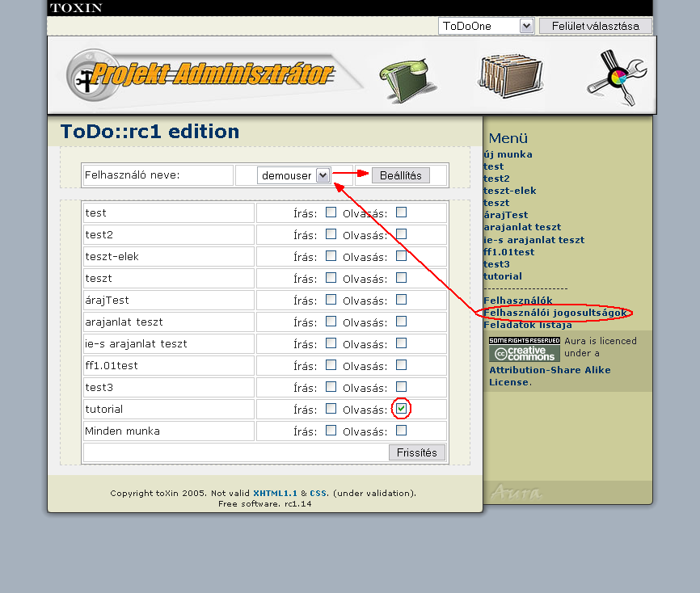Enable Írás checkbox for test row
The height and width of the screenshot is (593, 700).
point(331,212)
